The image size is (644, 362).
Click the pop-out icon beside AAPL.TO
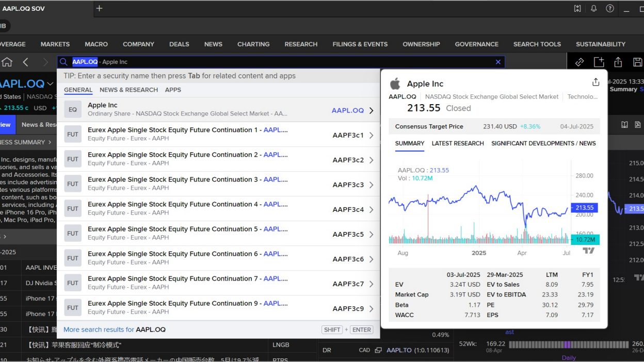pyautogui.click(x=378, y=350)
